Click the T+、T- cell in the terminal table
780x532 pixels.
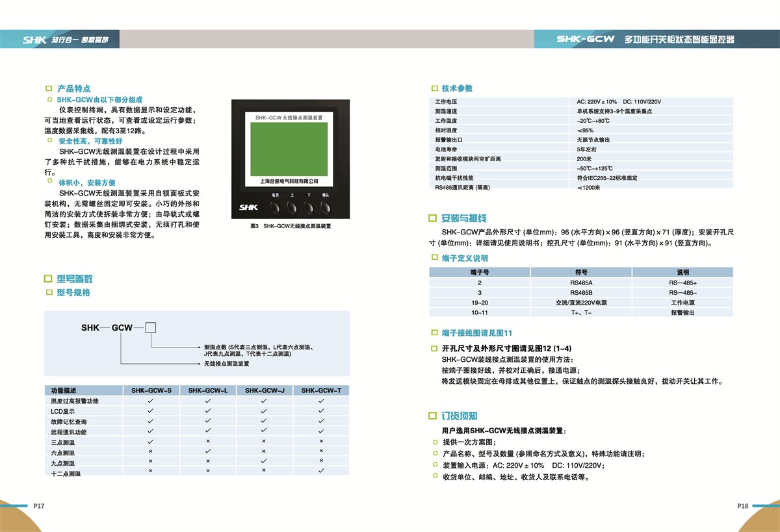(x=581, y=312)
